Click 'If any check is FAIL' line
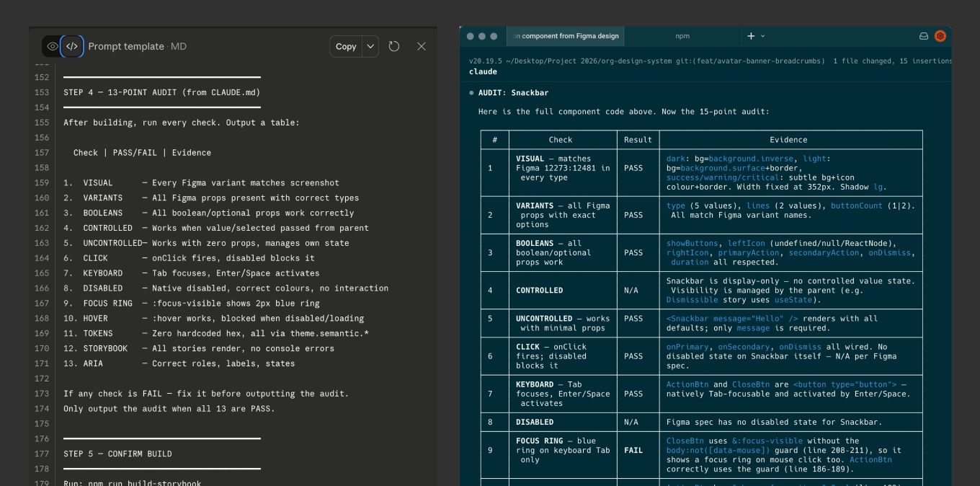Image resolution: width=980 pixels, height=486 pixels. point(206,394)
